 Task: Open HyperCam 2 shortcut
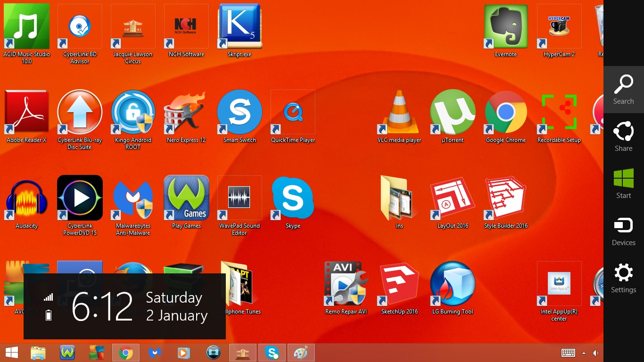click(559, 31)
